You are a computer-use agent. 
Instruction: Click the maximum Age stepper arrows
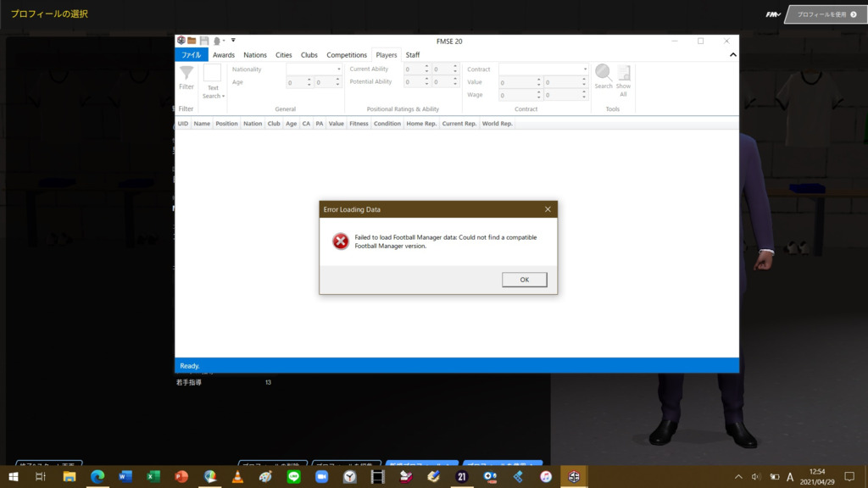(x=337, y=82)
